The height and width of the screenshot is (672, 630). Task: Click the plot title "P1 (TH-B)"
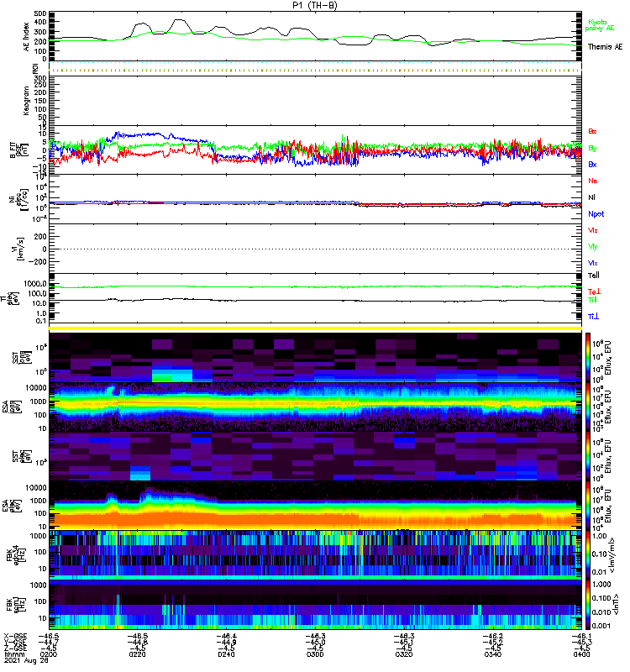click(x=315, y=5)
